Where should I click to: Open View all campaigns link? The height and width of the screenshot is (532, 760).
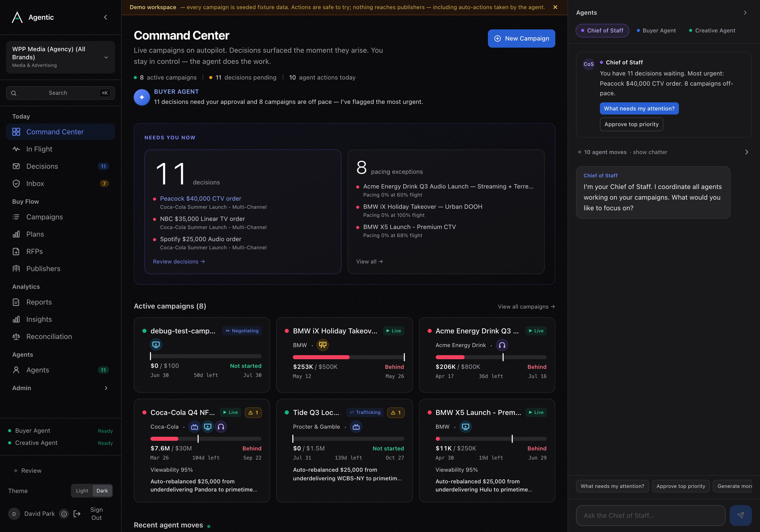point(526,307)
